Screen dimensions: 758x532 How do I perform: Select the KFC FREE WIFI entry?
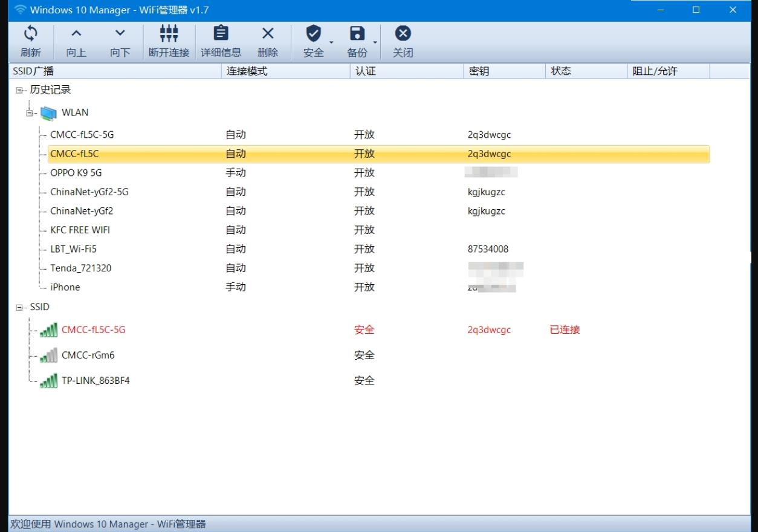coord(80,230)
